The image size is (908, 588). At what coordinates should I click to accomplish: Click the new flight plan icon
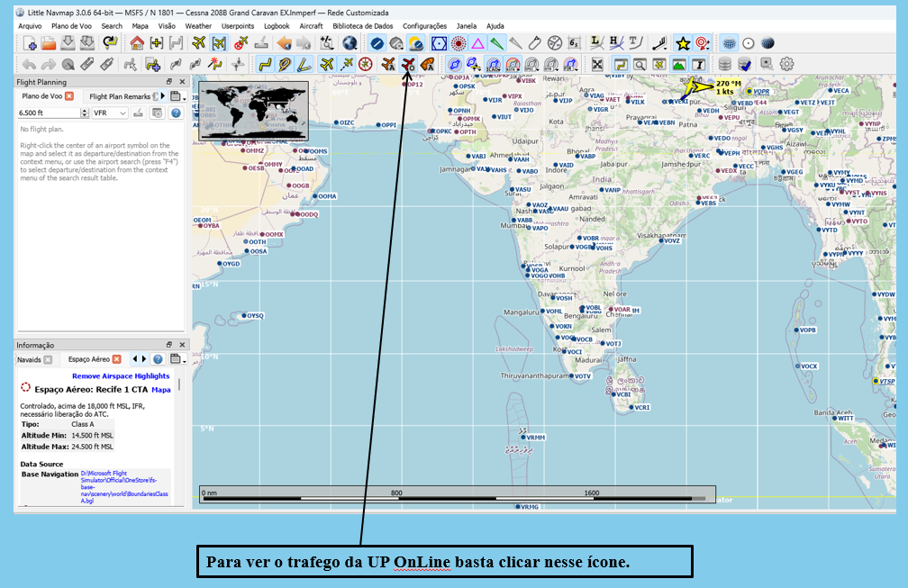[x=30, y=43]
